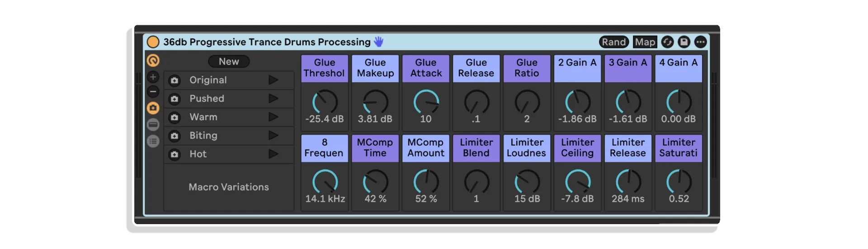Toggle the rack device activator circle
This screenshot has width=868, height=249.
pos(153,42)
